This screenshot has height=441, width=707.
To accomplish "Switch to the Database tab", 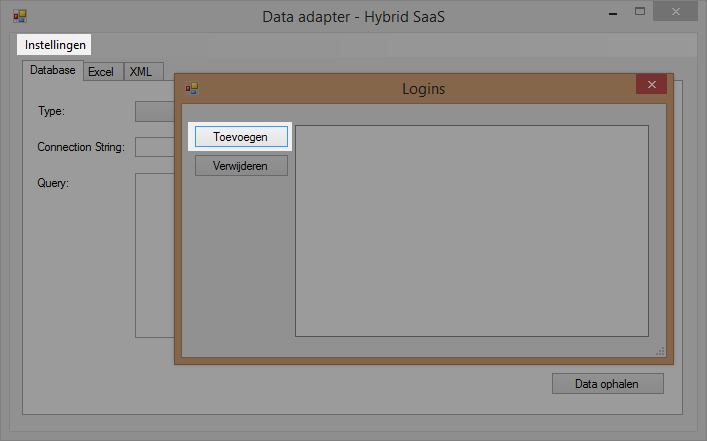I will click(52, 71).
